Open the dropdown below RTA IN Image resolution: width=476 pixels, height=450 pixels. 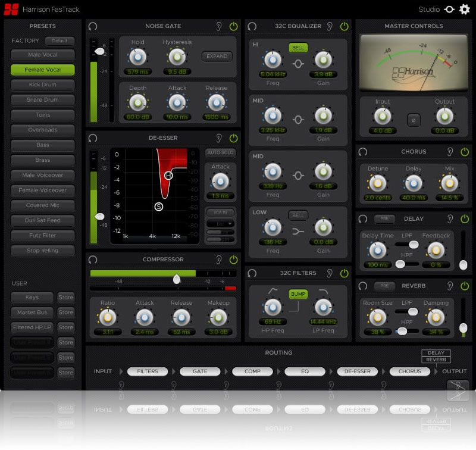[220, 223]
